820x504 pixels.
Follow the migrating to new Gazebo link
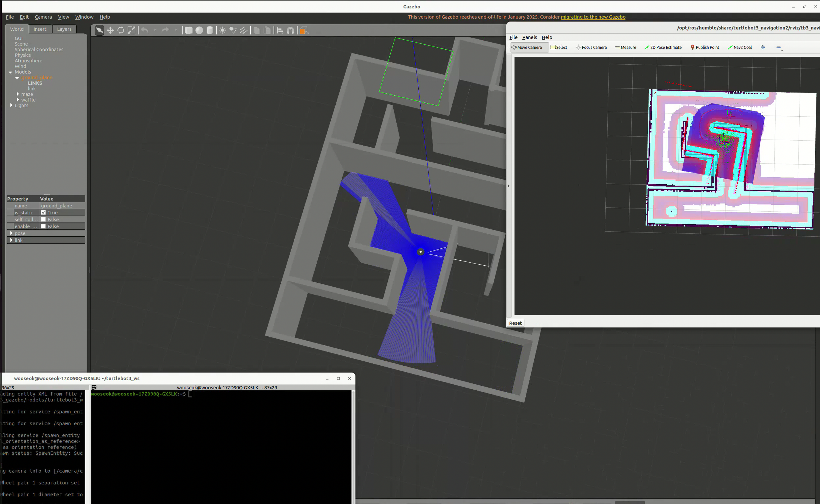click(593, 17)
